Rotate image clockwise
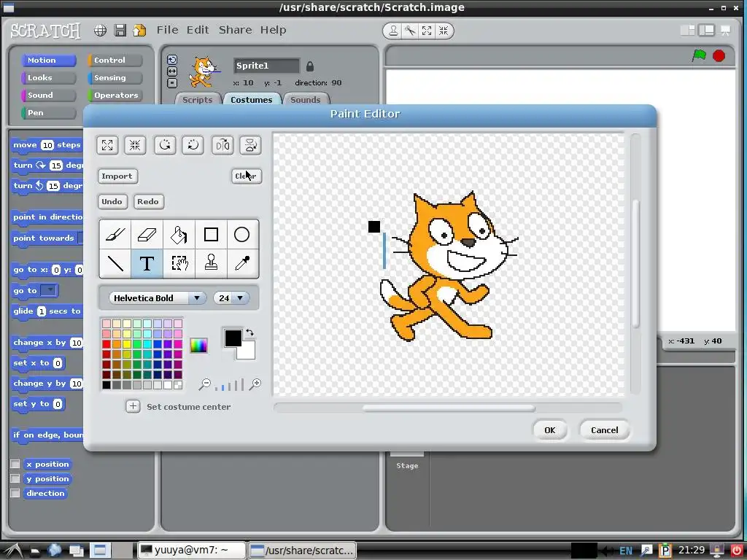747x560 pixels. tap(193, 145)
